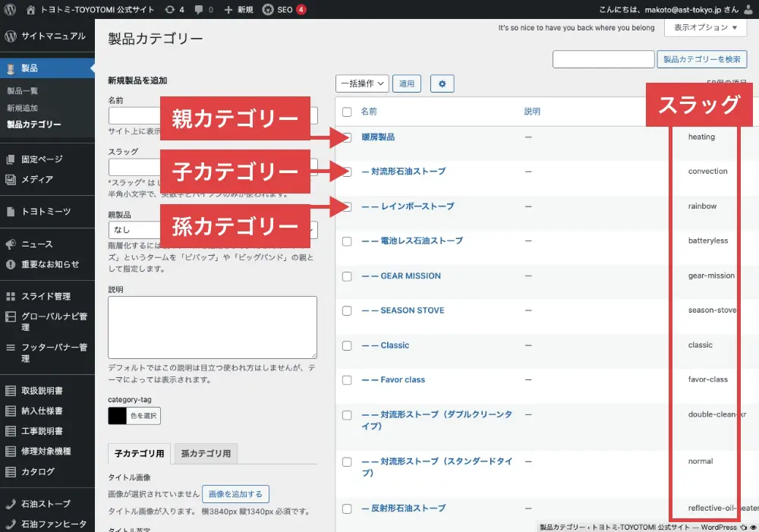Click the スライド管理 grid icon

coord(11,296)
